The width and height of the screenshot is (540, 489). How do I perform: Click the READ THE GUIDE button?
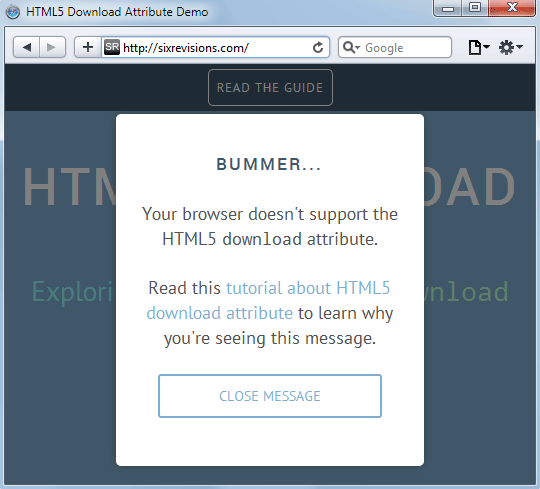coord(270,87)
